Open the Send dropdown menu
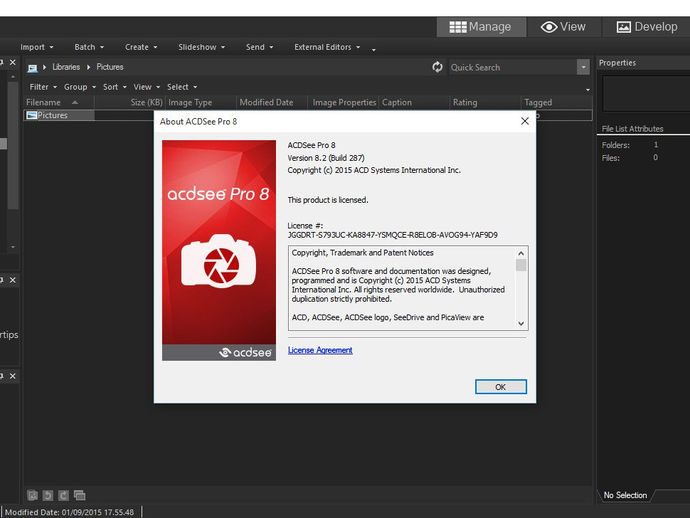 point(260,47)
